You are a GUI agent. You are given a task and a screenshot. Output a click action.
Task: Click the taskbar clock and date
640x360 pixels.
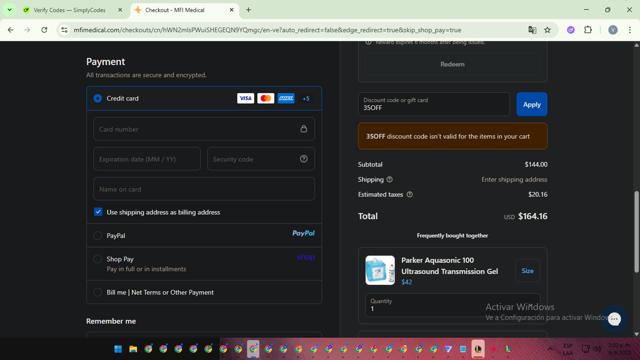(x=620, y=349)
